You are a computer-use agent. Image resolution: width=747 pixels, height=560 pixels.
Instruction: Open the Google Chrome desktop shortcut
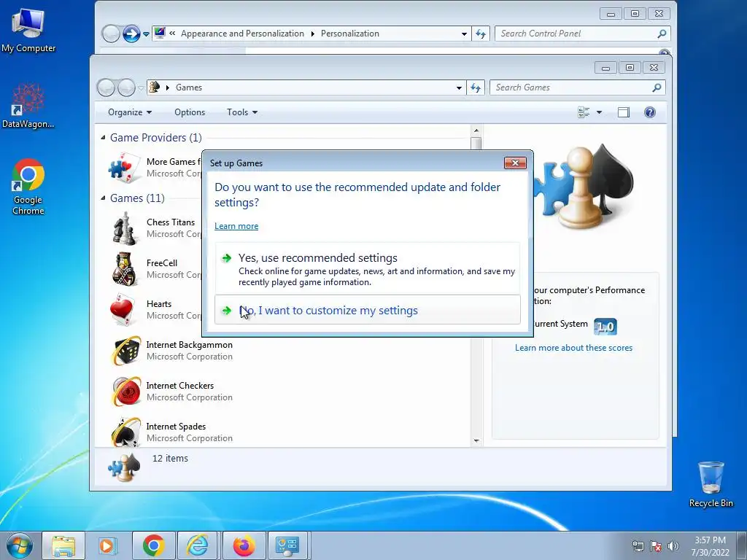(x=28, y=187)
